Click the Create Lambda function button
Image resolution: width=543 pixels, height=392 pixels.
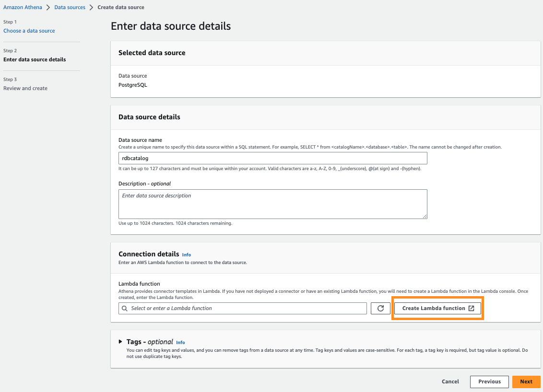438,308
